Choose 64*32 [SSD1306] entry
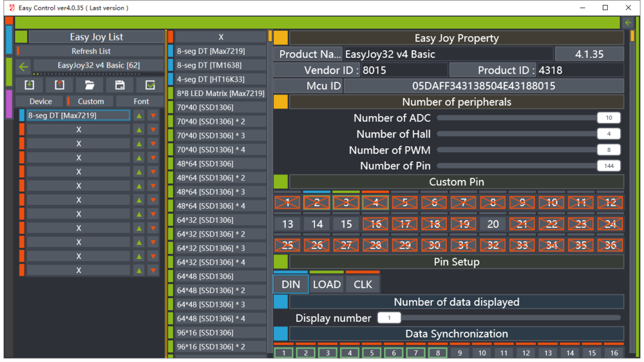 coord(221,220)
